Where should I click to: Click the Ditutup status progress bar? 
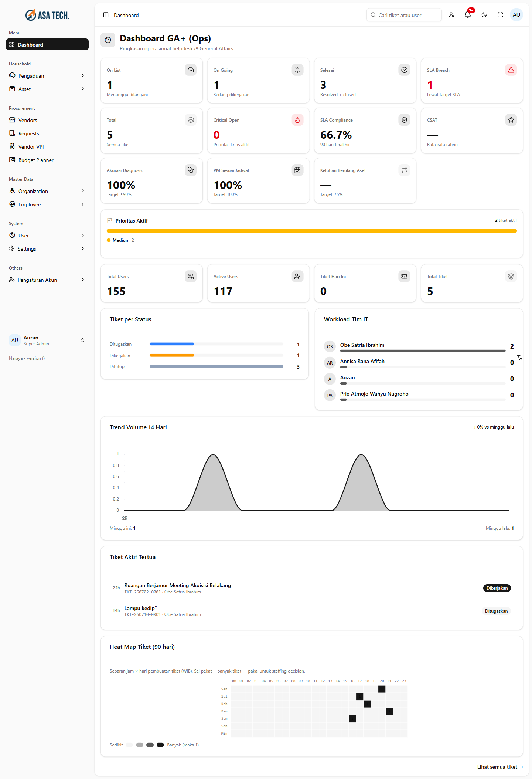point(216,366)
